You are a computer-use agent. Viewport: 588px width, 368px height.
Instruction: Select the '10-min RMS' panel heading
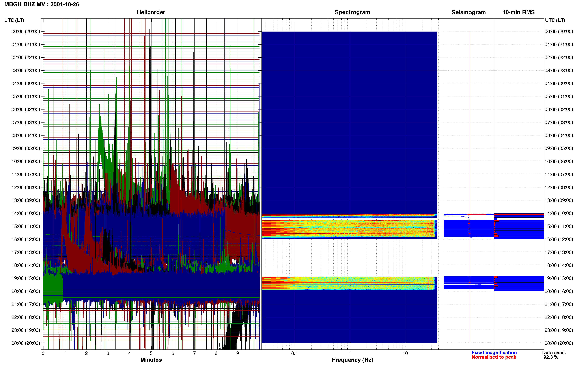[518, 12]
